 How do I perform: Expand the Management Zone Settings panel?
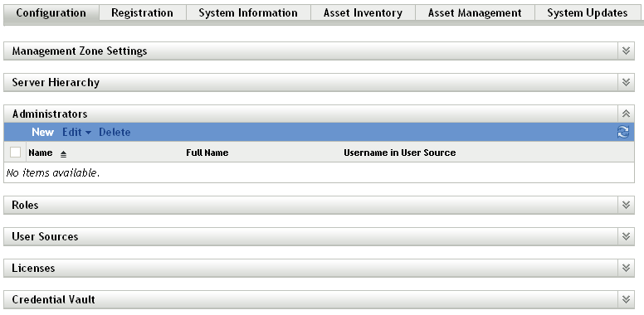click(626, 51)
